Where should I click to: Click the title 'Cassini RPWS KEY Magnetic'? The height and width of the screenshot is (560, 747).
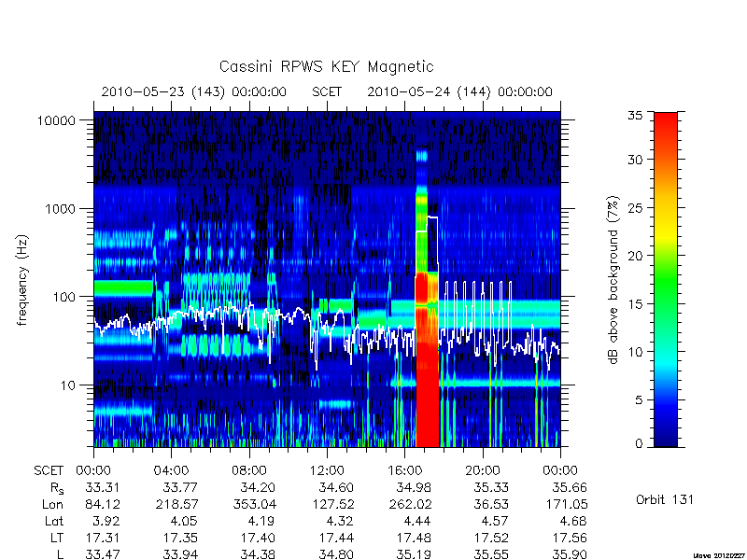(326, 66)
